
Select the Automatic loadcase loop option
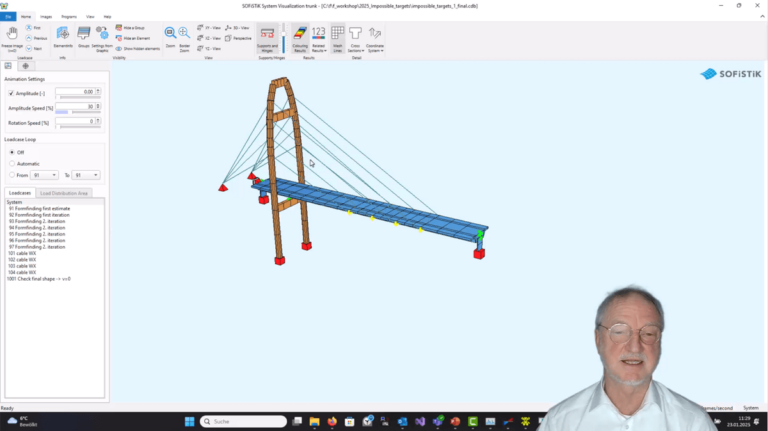12,164
